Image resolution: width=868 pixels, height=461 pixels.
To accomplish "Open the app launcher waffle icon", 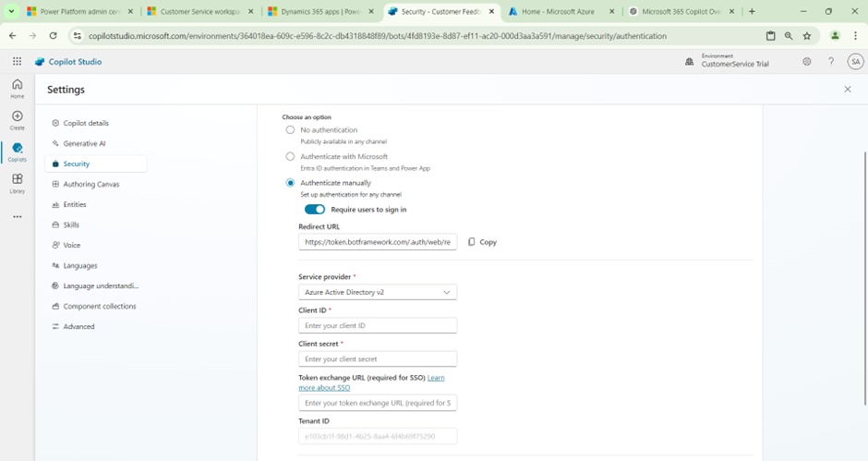I will tap(17, 62).
